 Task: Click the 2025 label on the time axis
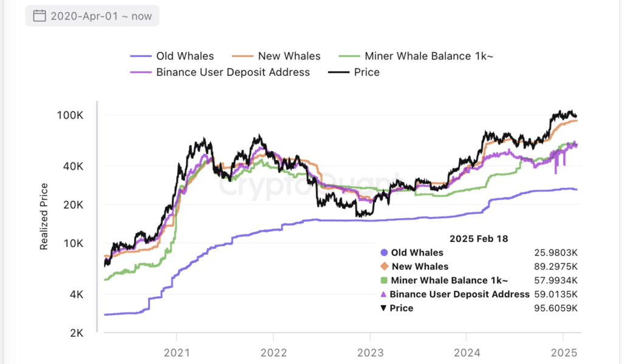click(564, 352)
